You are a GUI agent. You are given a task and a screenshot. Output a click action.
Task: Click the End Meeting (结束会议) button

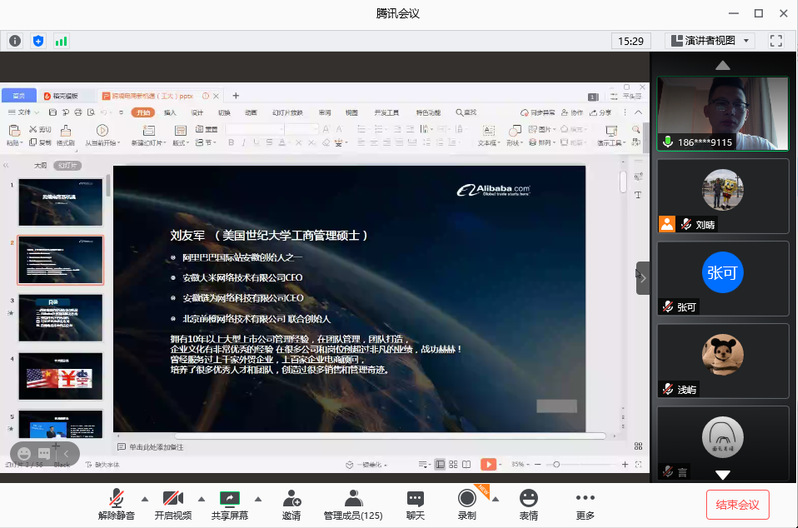coord(738,504)
